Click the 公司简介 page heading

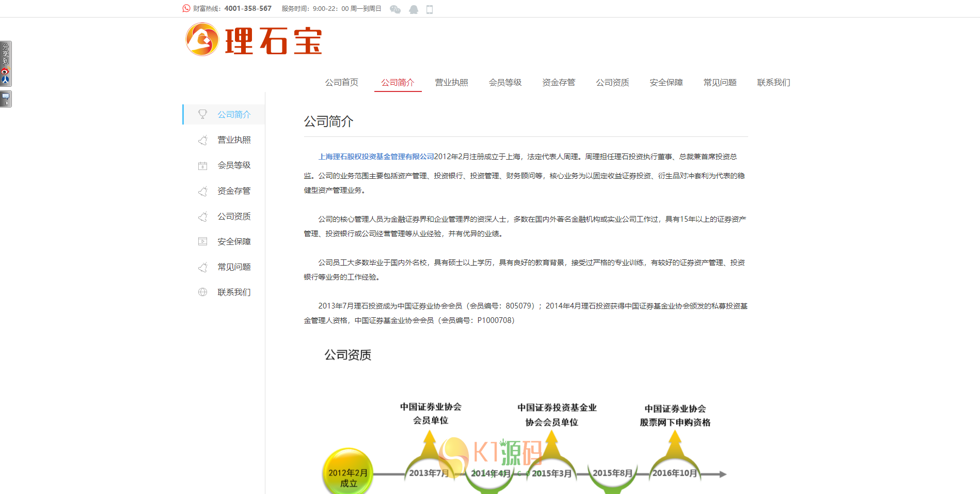pyautogui.click(x=328, y=121)
